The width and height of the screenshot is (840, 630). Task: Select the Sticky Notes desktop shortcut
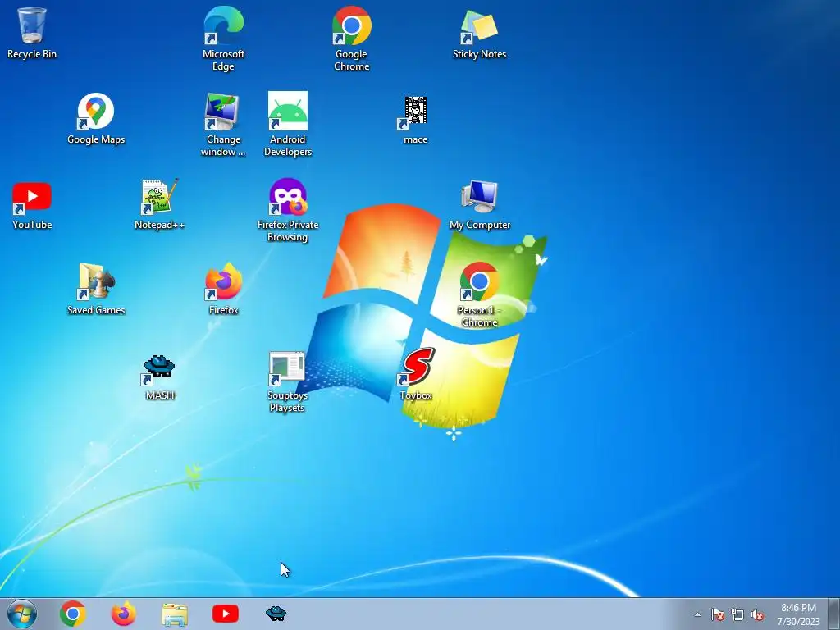(479, 33)
